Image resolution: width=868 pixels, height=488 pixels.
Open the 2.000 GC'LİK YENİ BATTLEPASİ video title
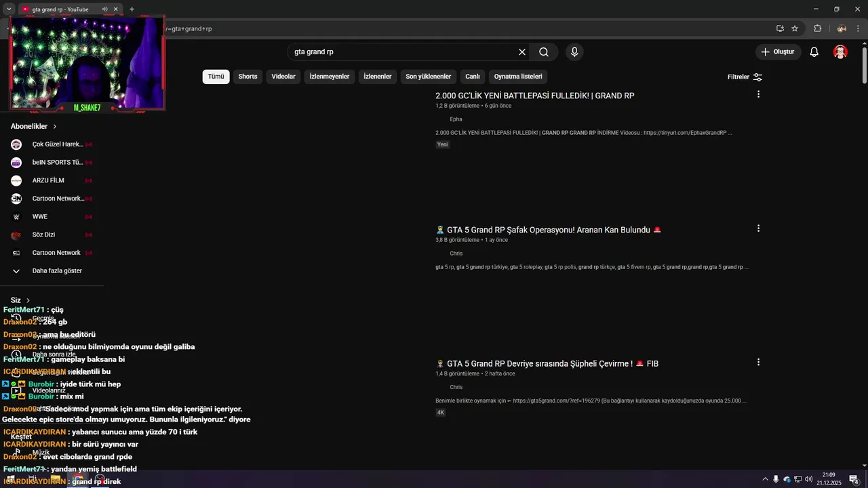(x=535, y=96)
